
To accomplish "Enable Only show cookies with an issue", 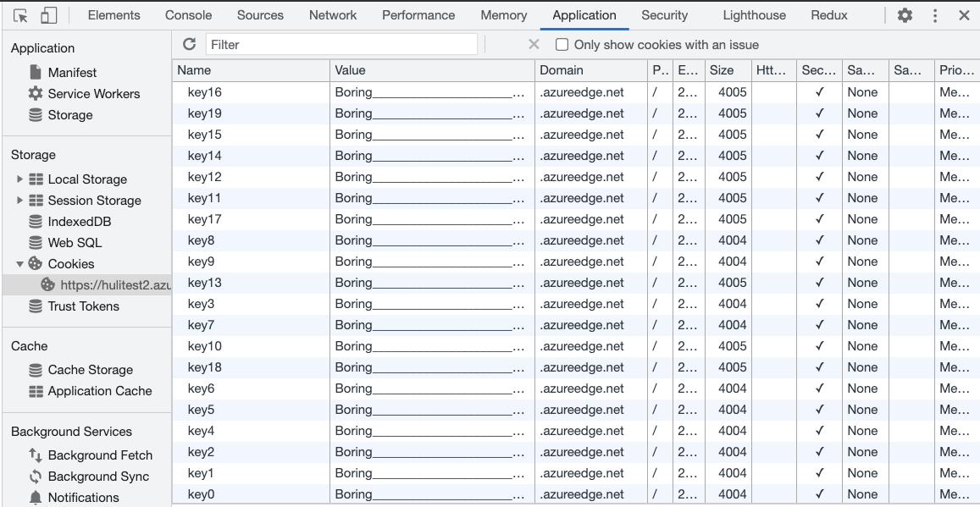I will point(562,44).
